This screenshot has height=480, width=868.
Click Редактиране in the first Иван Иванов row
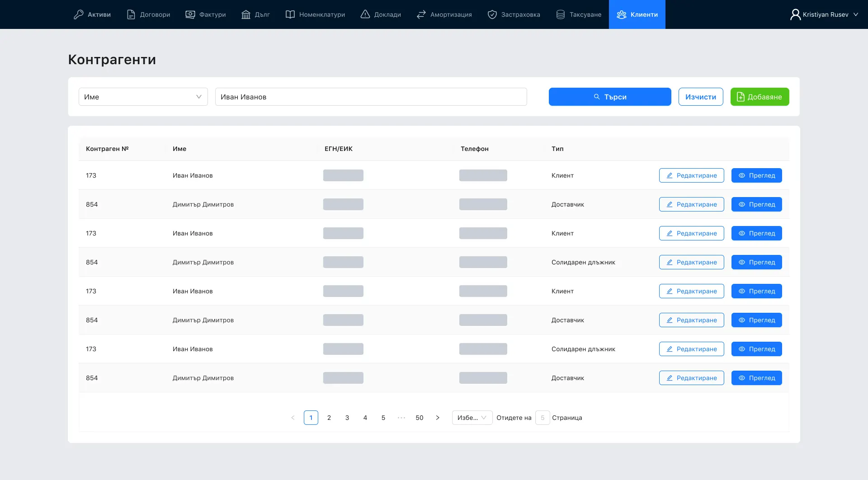coord(692,175)
